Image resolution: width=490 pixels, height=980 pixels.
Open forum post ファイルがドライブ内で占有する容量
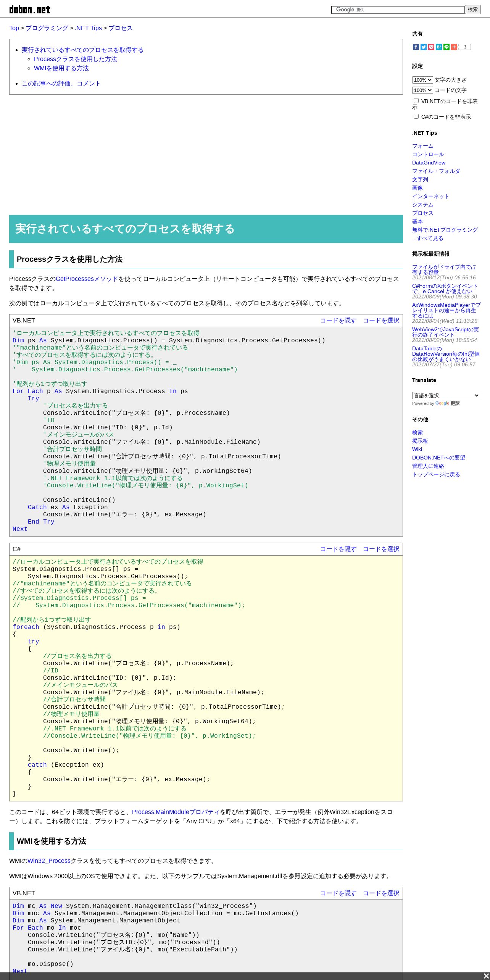444,269
